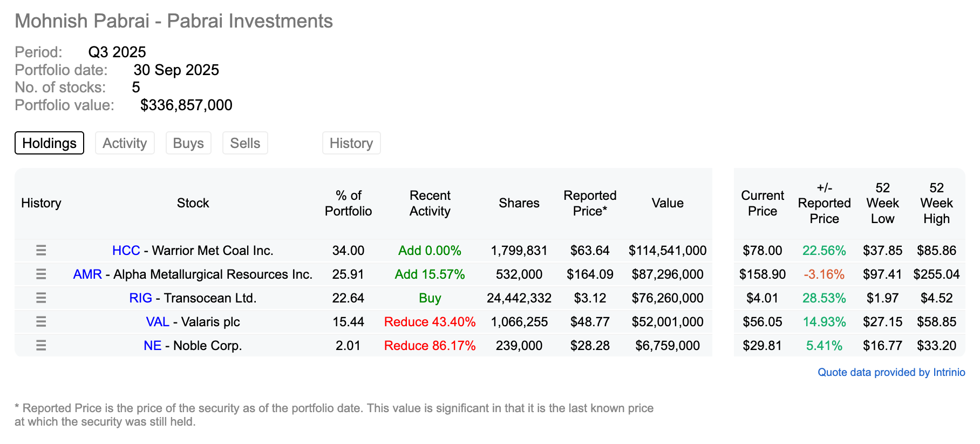
Task: Click the Stock column header
Action: click(193, 203)
